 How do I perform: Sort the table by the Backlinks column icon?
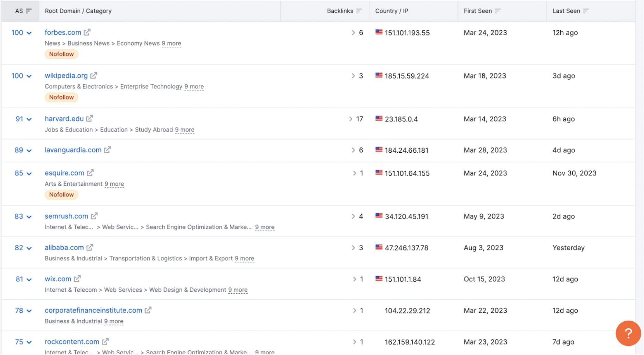coord(359,11)
